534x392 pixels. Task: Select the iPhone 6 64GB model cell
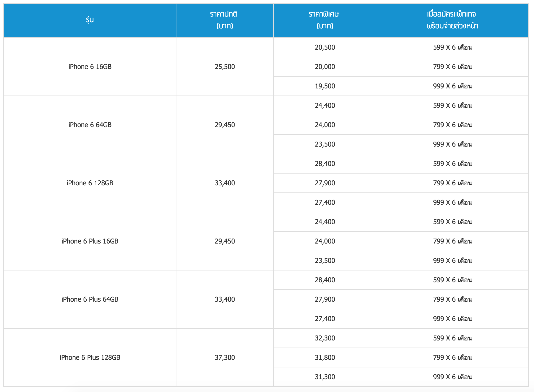pyautogui.click(x=90, y=125)
